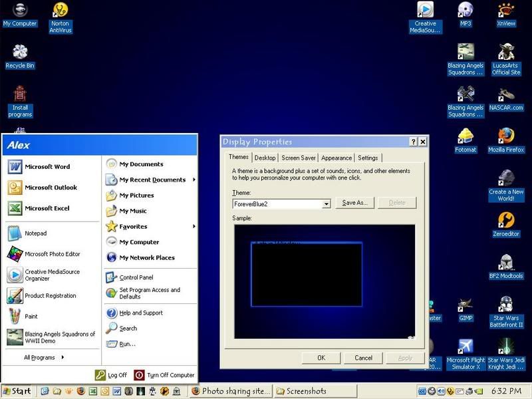532x399 pixels.
Task: Select Creative MediaSource desktop shortcut
Action: tap(425, 18)
